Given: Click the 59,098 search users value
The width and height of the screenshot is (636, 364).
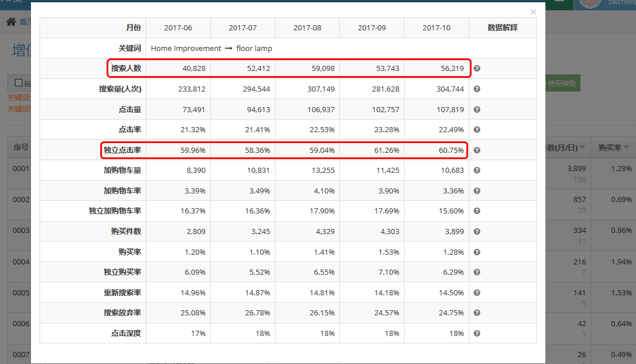Looking at the screenshot, I should pyautogui.click(x=323, y=69).
